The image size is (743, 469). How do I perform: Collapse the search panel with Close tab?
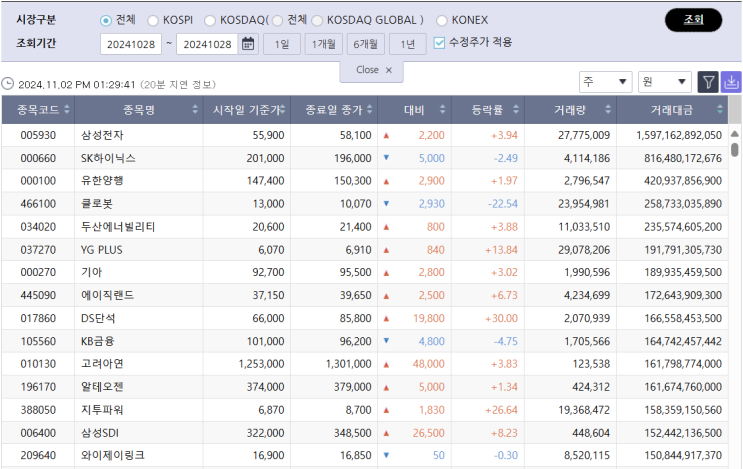click(372, 71)
